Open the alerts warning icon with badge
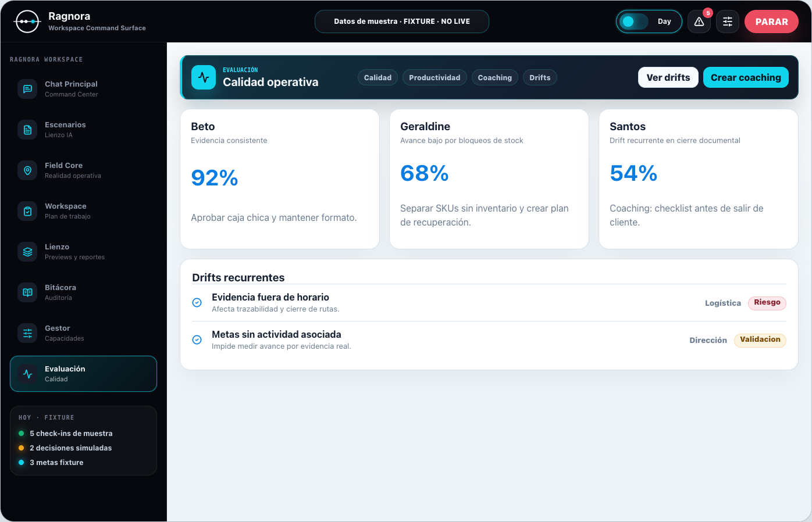The width and height of the screenshot is (812, 522). point(699,22)
